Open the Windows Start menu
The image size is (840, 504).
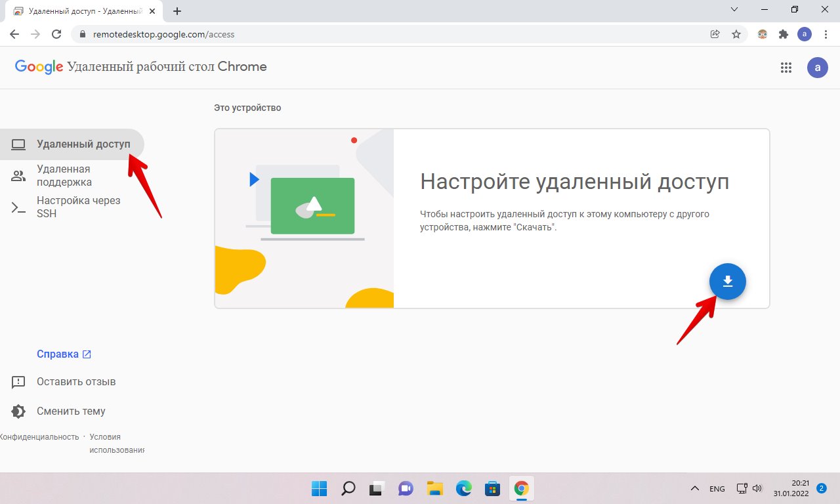[320, 488]
